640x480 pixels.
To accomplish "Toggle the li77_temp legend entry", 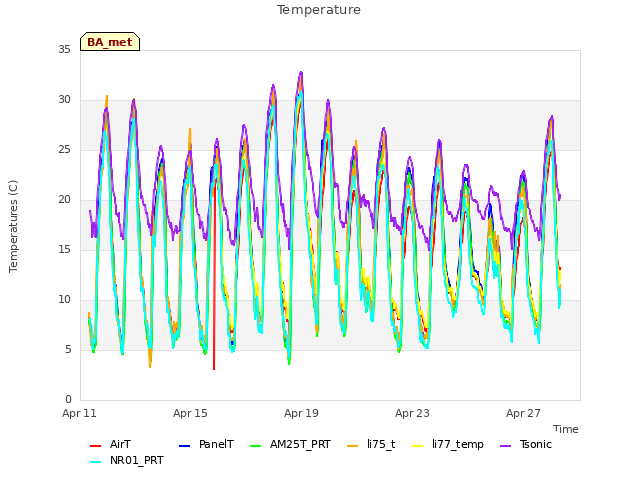I will tap(448, 444).
